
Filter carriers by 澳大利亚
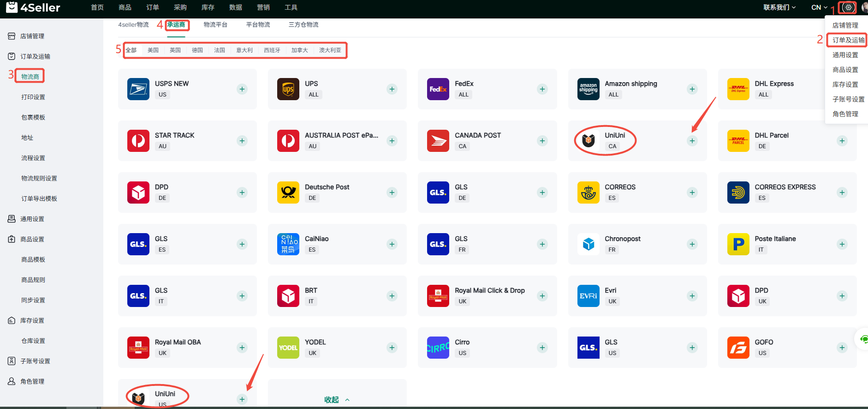click(330, 50)
